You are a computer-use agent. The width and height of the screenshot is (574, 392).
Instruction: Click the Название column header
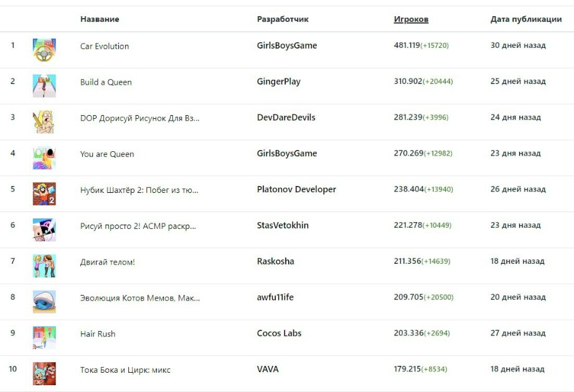coord(100,19)
